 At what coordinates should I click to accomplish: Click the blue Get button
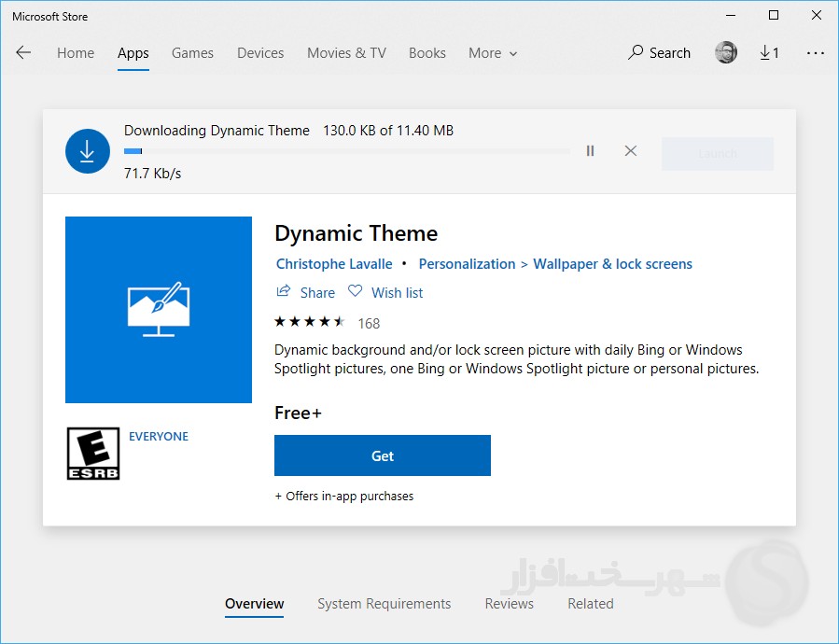[382, 455]
